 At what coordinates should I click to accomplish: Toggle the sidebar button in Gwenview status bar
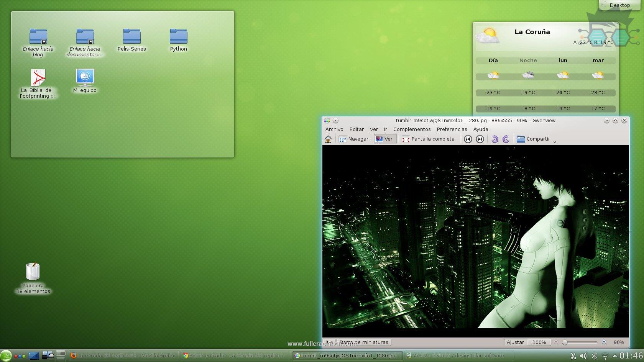click(x=329, y=342)
